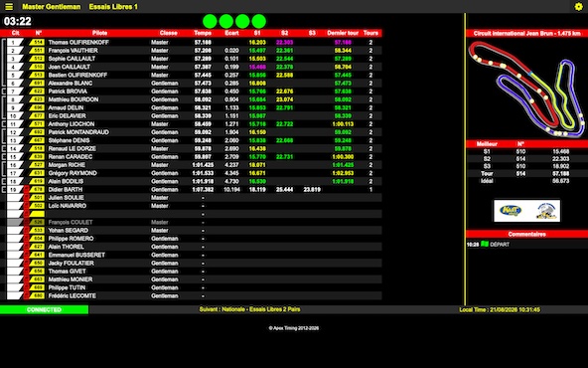588x368 pixels.
Task: Click kart number badge 514
Action: (37, 42)
